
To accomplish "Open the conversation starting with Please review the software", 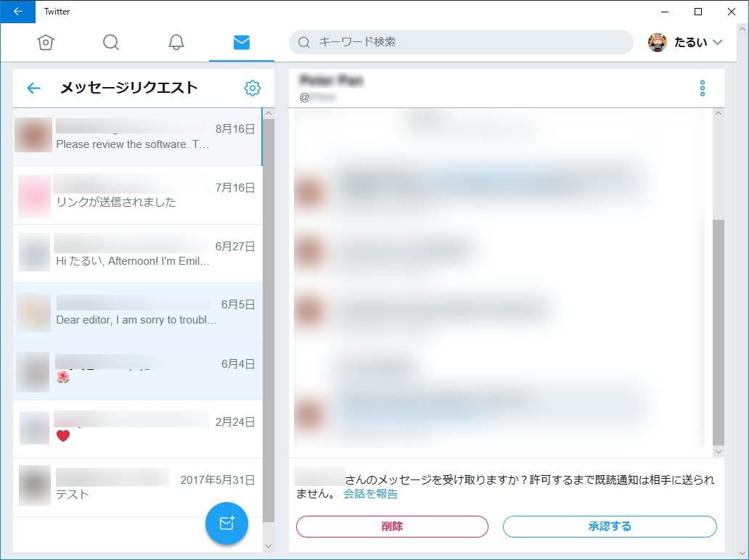I will tap(138, 135).
